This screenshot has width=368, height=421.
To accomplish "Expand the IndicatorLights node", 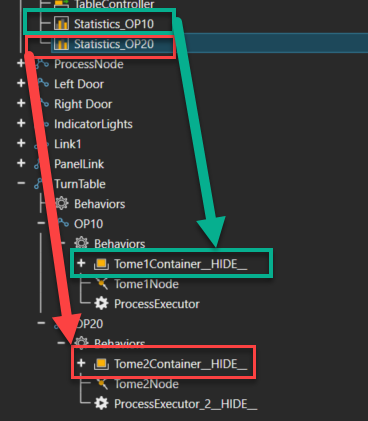I will point(21,123).
